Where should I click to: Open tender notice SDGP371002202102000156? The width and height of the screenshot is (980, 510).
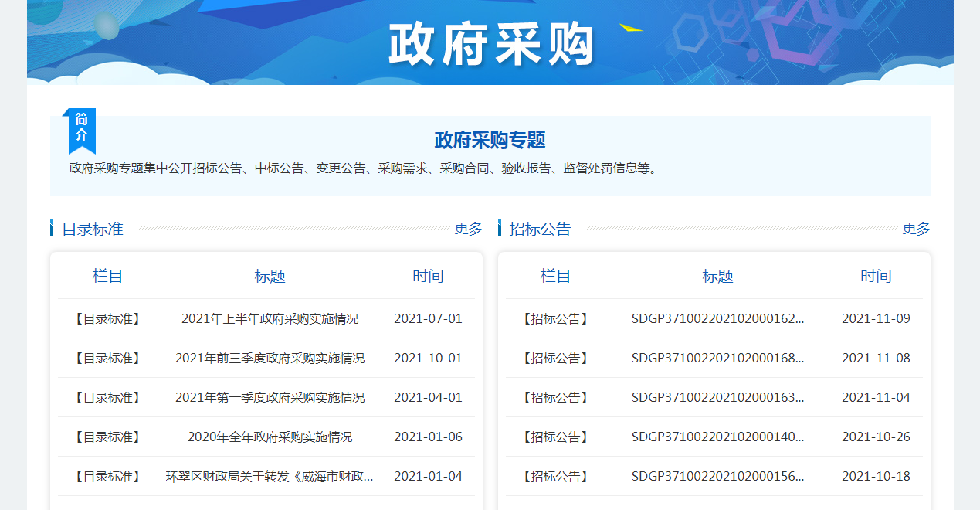[x=717, y=476]
